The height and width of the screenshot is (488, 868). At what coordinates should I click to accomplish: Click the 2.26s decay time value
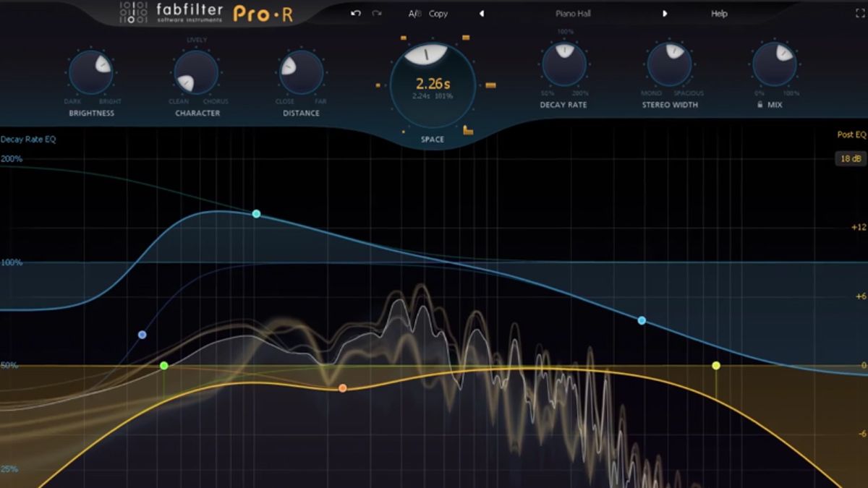432,82
